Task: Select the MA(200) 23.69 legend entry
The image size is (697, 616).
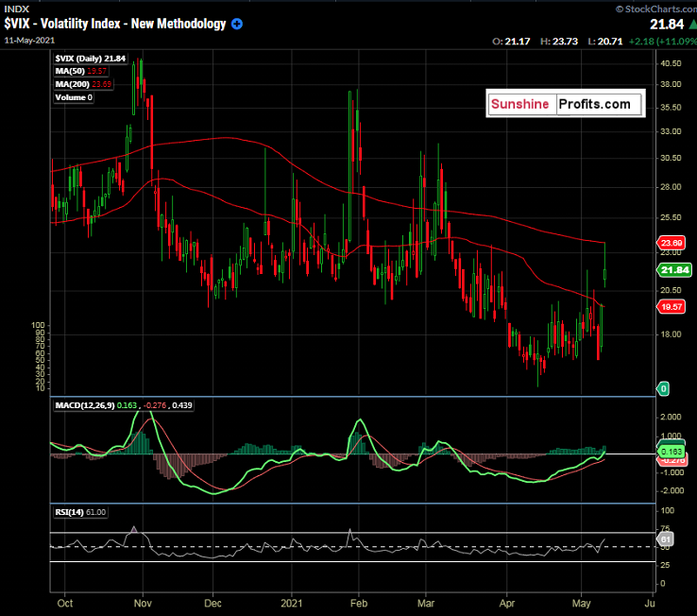Action: (83, 84)
